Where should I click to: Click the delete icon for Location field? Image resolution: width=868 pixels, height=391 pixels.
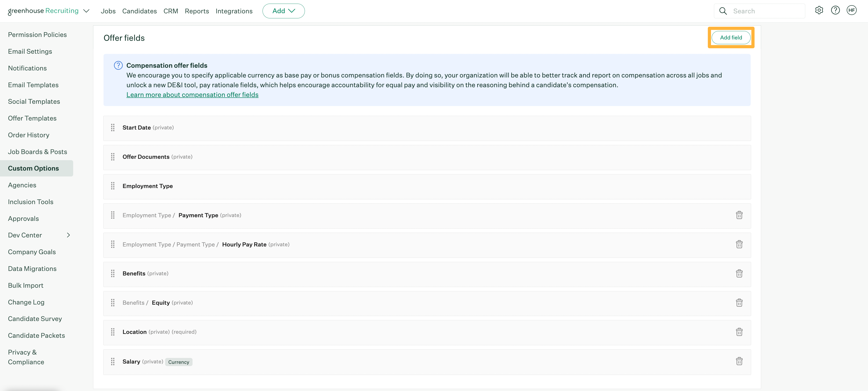pos(739,332)
